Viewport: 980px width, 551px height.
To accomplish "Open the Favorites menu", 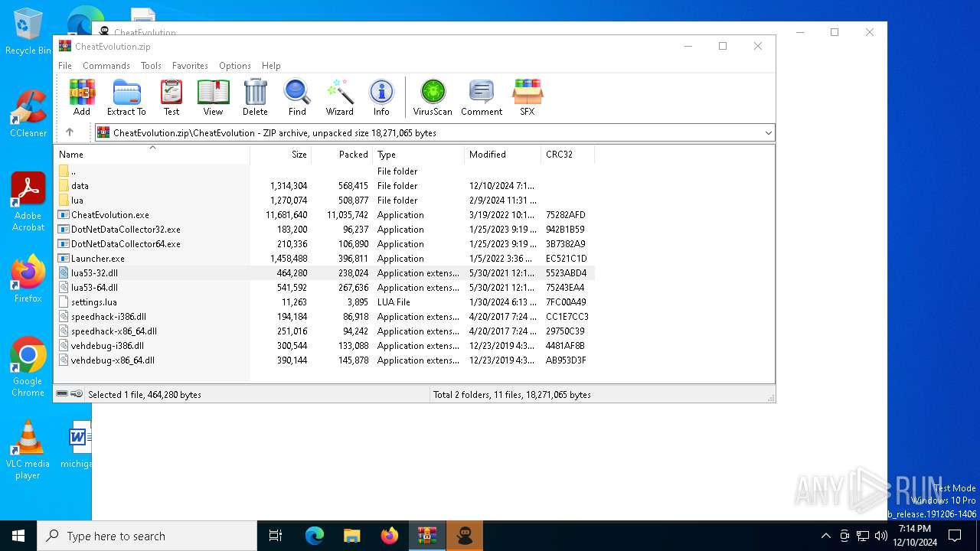I will click(x=190, y=66).
